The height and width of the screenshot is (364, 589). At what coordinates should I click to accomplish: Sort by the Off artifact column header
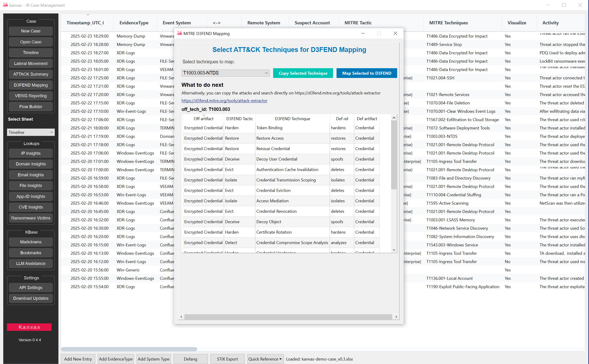(x=203, y=119)
